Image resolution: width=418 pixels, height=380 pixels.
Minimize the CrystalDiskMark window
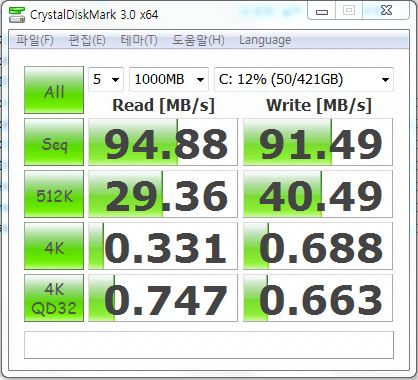(x=322, y=11)
